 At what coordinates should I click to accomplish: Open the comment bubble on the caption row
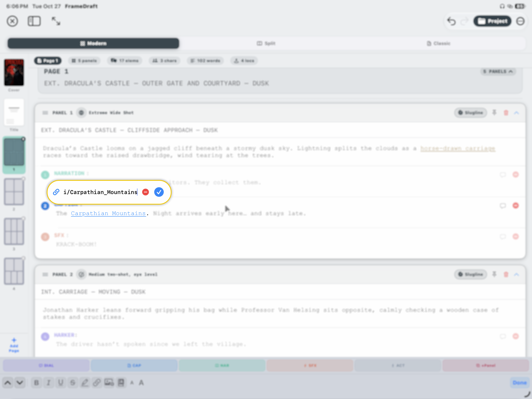point(503,206)
